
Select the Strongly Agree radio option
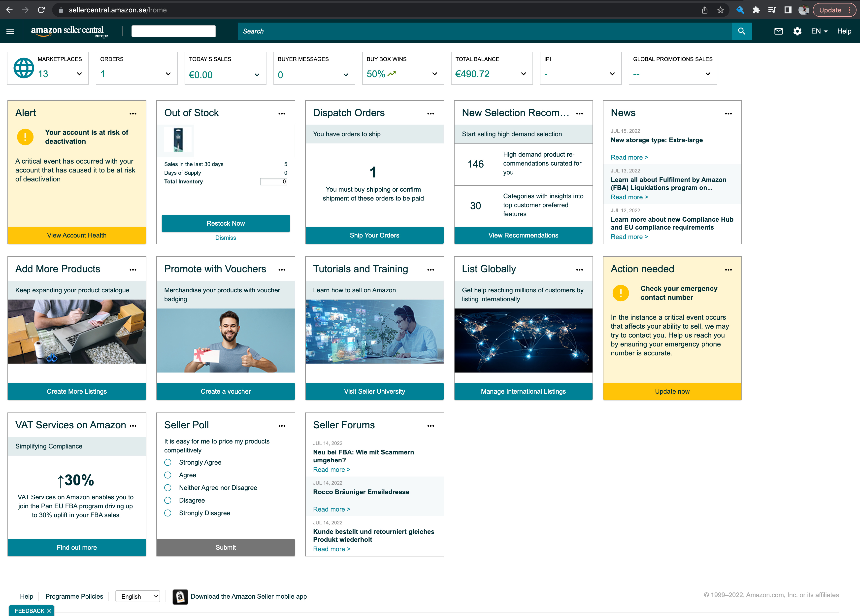tap(167, 462)
